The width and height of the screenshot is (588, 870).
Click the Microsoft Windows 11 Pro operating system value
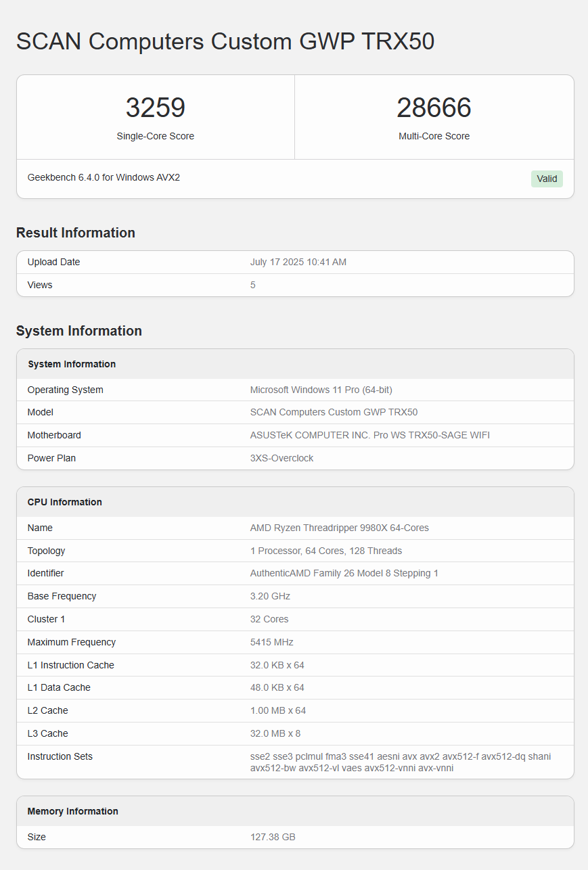pos(321,390)
